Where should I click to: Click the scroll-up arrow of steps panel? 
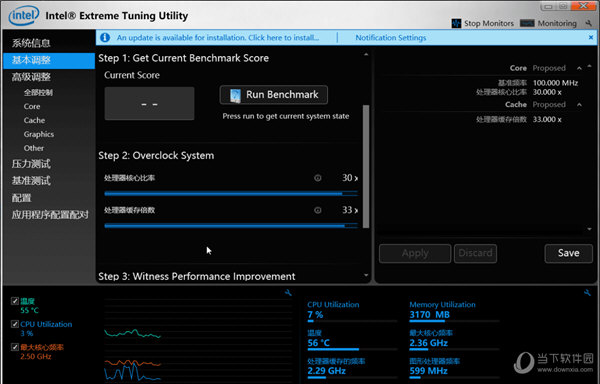tap(366, 55)
